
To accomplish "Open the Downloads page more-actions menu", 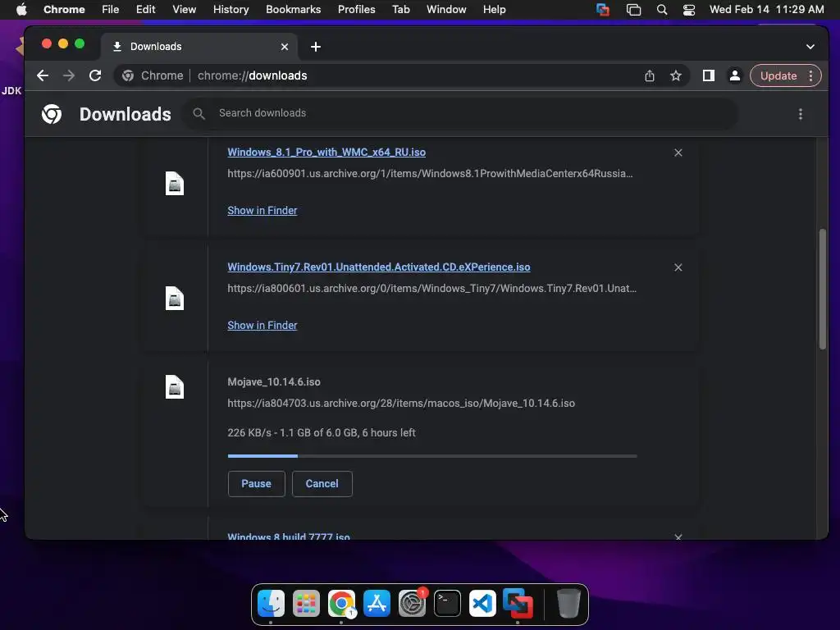I will coord(801,114).
